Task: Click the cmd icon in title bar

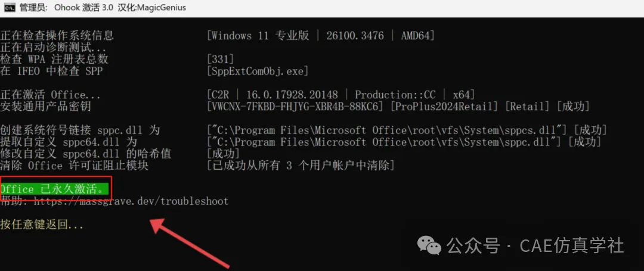Action: pos(8,8)
